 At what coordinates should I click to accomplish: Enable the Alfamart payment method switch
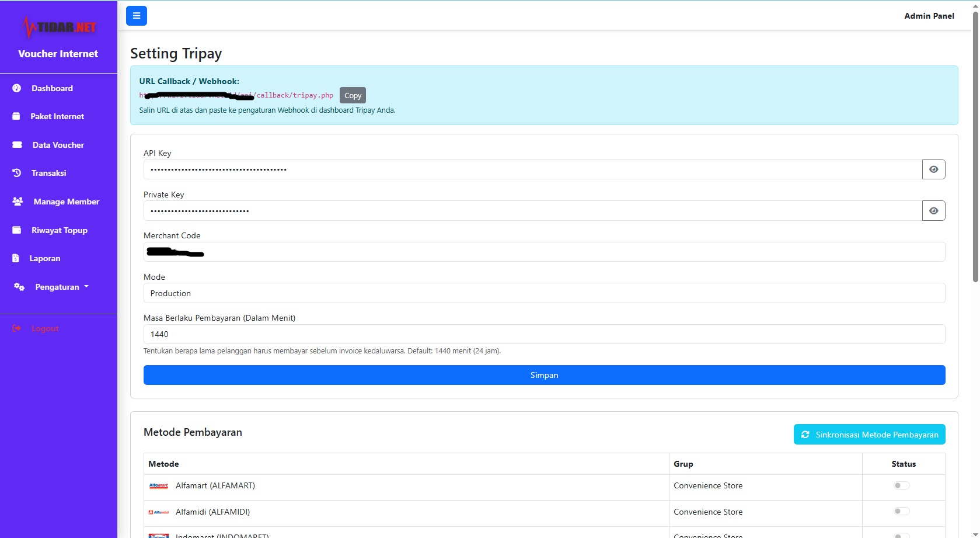pyautogui.click(x=902, y=485)
